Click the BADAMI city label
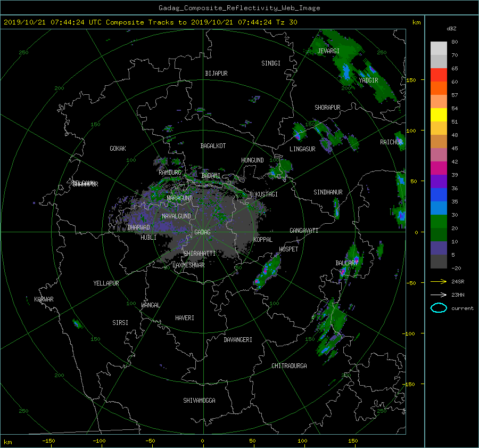 pyautogui.click(x=211, y=176)
